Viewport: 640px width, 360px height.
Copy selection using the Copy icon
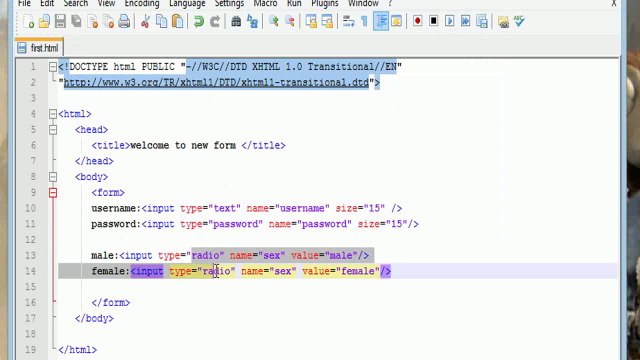click(x=162, y=21)
